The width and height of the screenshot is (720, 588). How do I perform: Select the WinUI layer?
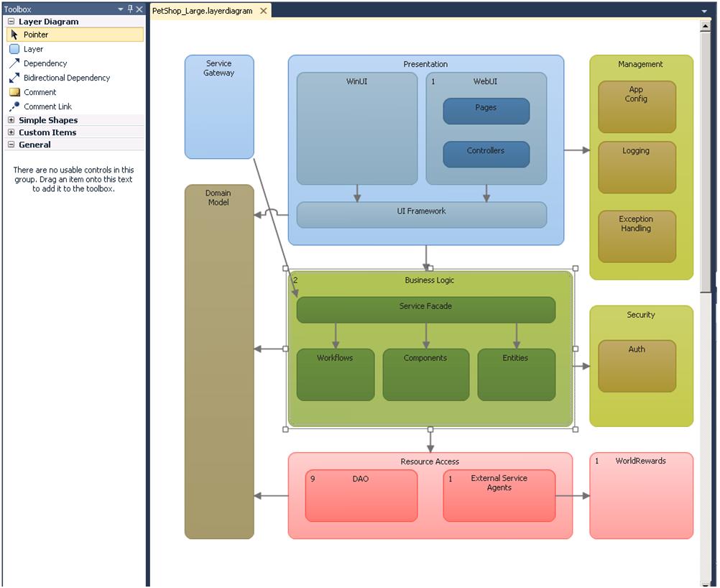pyautogui.click(x=357, y=129)
